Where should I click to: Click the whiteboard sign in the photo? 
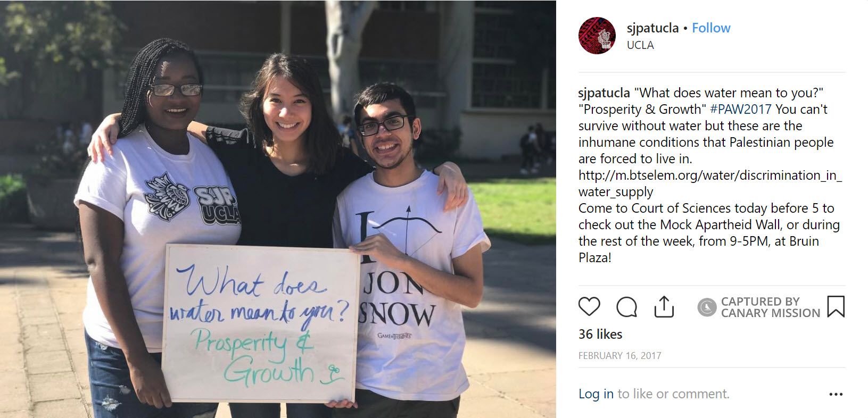point(261,323)
